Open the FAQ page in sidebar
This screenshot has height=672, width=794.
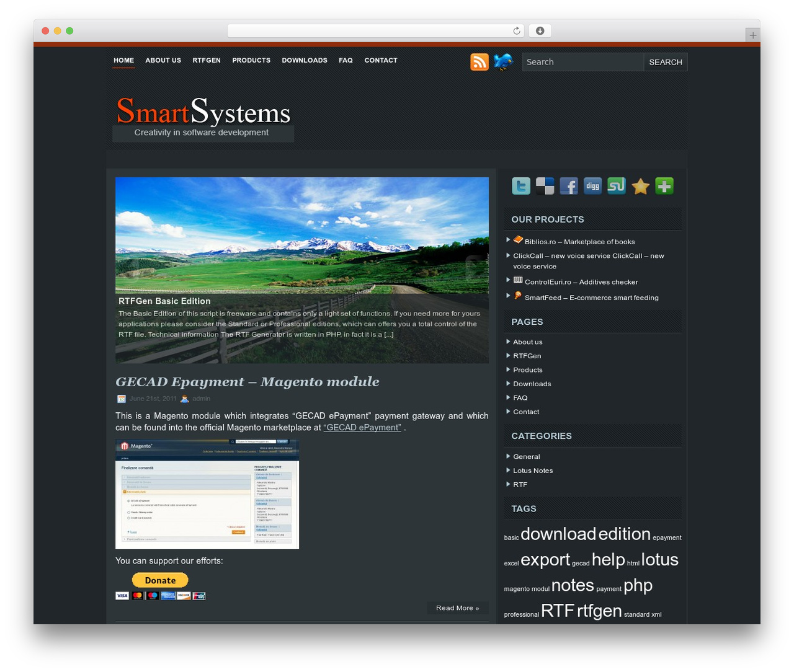tap(520, 398)
